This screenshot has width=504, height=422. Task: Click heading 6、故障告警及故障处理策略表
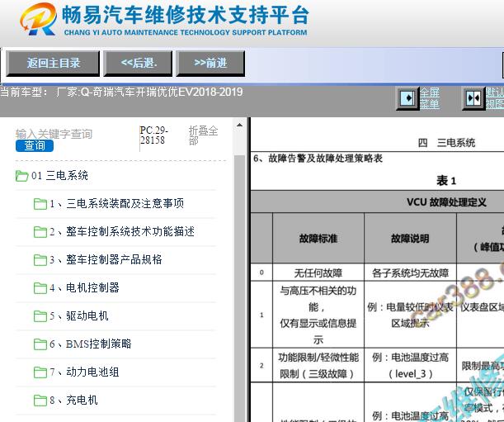point(318,159)
